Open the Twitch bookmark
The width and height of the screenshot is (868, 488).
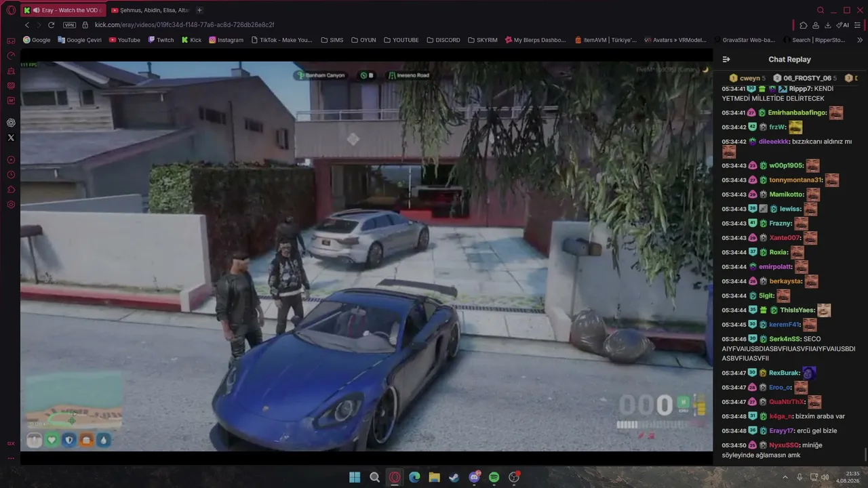(161, 40)
